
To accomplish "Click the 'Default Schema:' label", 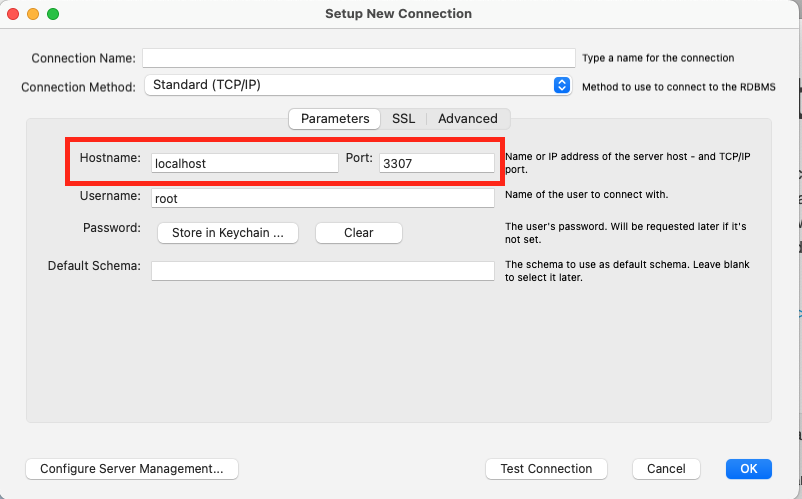I will pyautogui.click(x=94, y=266).
